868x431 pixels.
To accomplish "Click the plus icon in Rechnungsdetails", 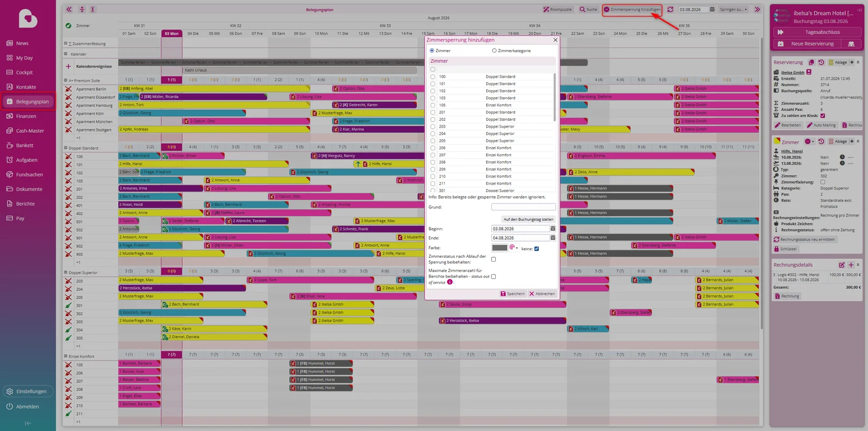I will 851,265.
